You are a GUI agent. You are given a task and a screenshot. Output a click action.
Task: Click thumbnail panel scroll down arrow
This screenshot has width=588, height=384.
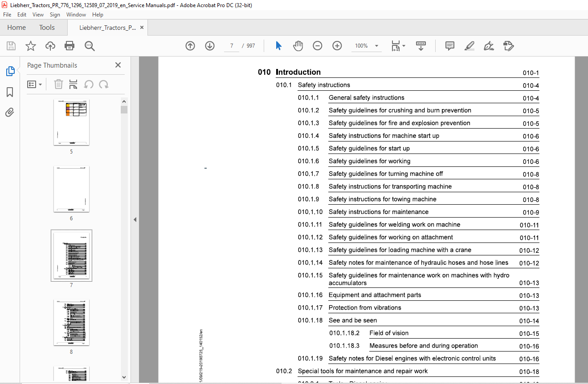(124, 377)
